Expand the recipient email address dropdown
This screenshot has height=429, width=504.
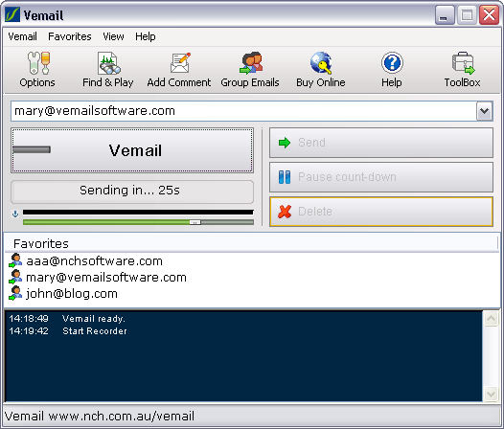click(x=484, y=111)
